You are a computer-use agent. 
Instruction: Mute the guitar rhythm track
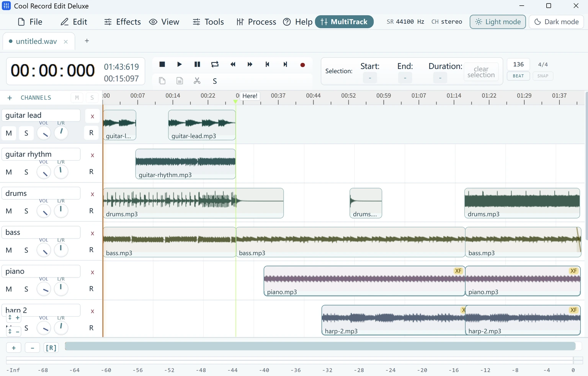click(x=9, y=172)
